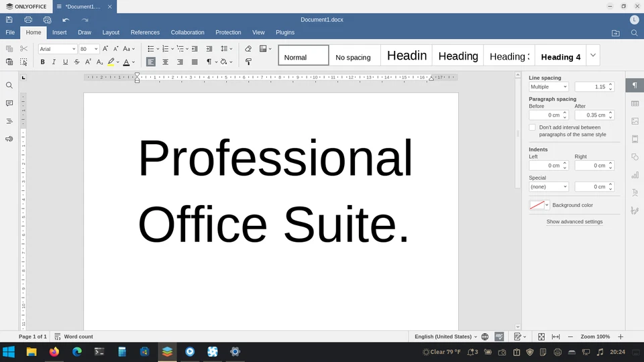Switch to the Layout tab
The height and width of the screenshot is (362, 644).
[x=111, y=32]
